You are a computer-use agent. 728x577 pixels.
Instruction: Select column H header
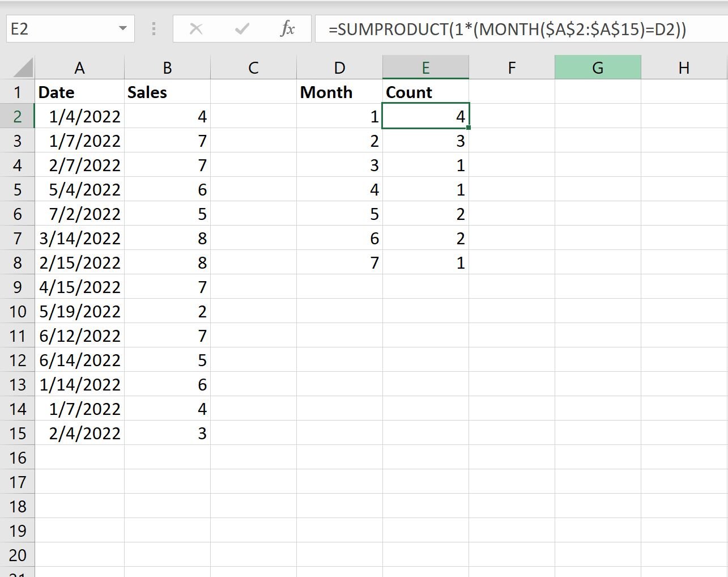[x=684, y=68]
